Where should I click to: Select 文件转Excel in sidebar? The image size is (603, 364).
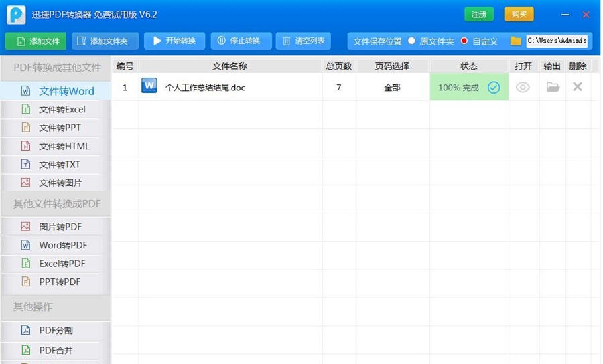point(56,110)
